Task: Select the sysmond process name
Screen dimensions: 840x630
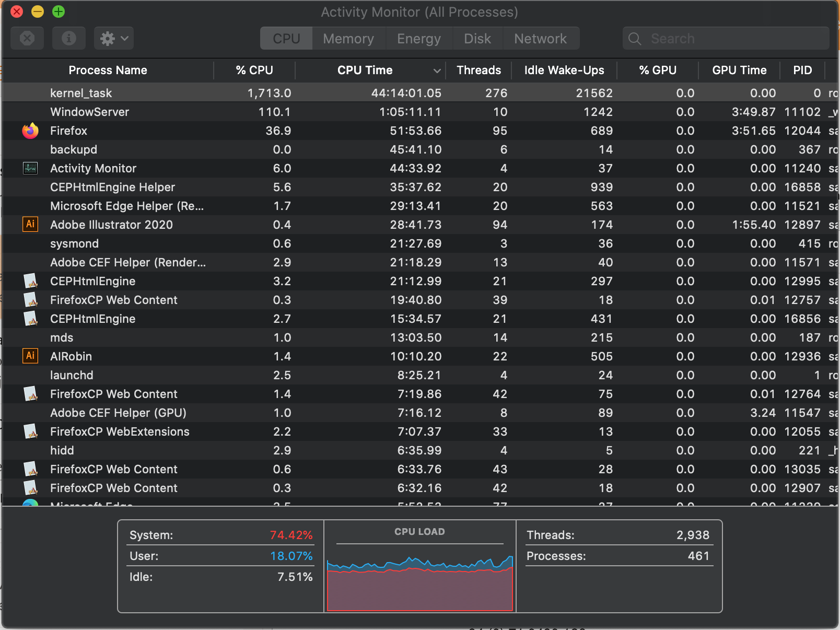Action: point(74,243)
